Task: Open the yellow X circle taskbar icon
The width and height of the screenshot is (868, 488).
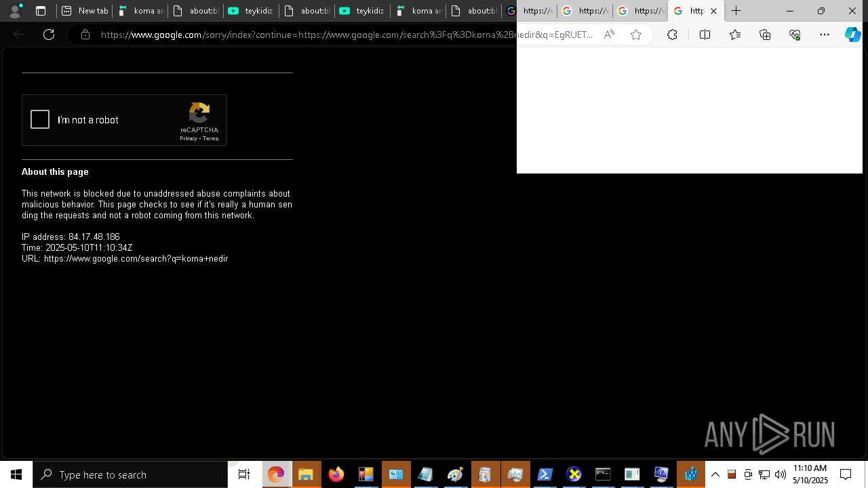Action: click(574, 474)
